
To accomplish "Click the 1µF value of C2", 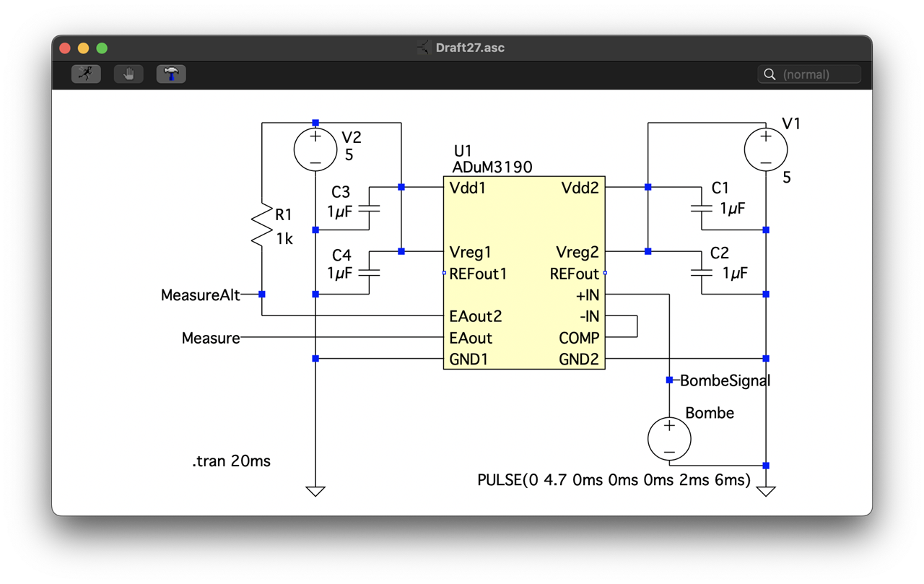I will click(x=734, y=273).
